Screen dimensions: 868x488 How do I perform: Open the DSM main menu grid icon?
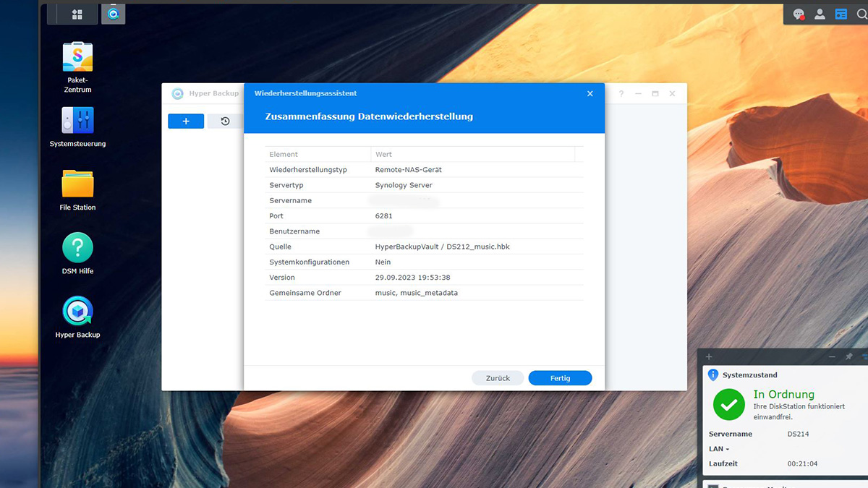point(77,14)
